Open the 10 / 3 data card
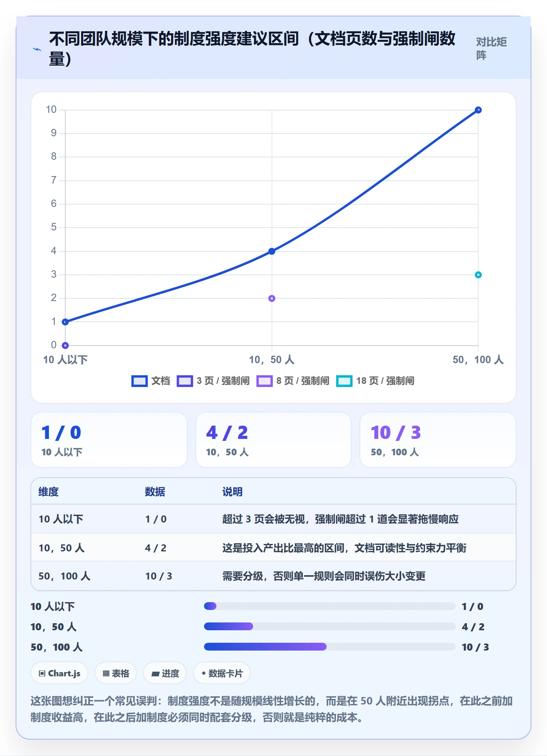Viewport: 547px width, 756px height. pyautogui.click(x=438, y=440)
